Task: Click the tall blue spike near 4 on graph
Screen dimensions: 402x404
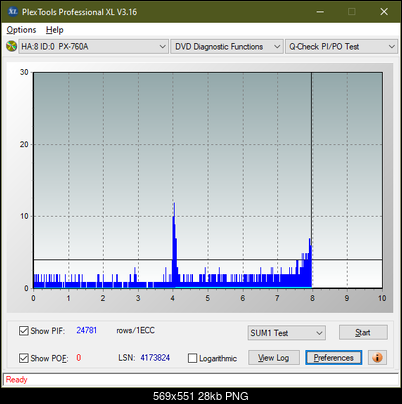Action: click(174, 245)
